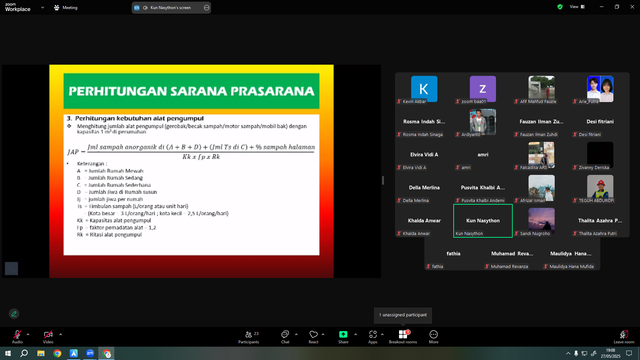Show hidden system tray icons chevron
This screenshot has width=640, height=360.
click(x=568, y=353)
